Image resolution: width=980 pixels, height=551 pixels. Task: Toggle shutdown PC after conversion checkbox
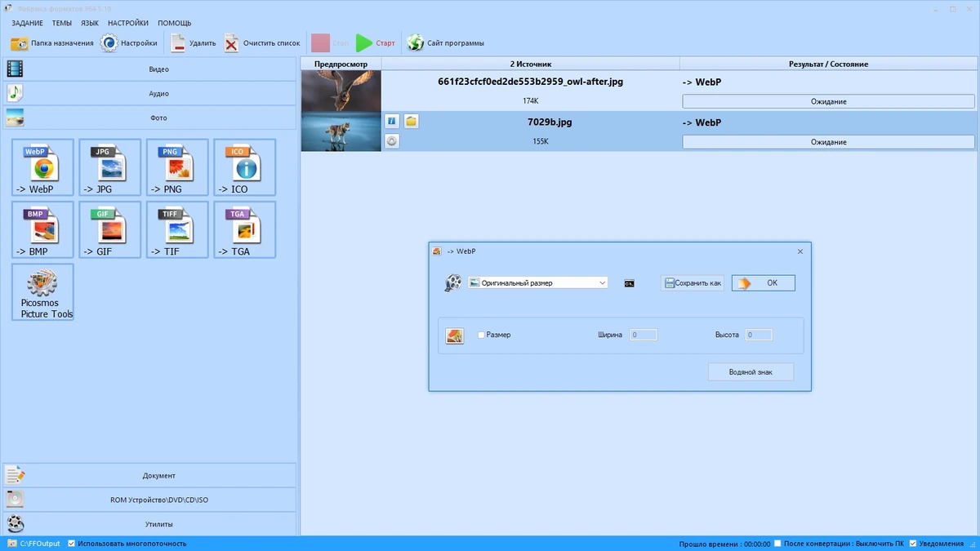tap(778, 543)
